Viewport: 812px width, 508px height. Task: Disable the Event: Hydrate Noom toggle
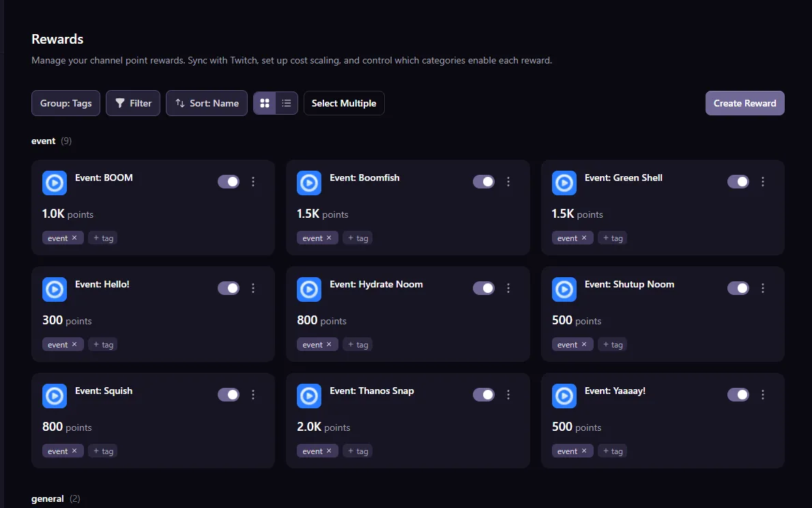tap(484, 287)
